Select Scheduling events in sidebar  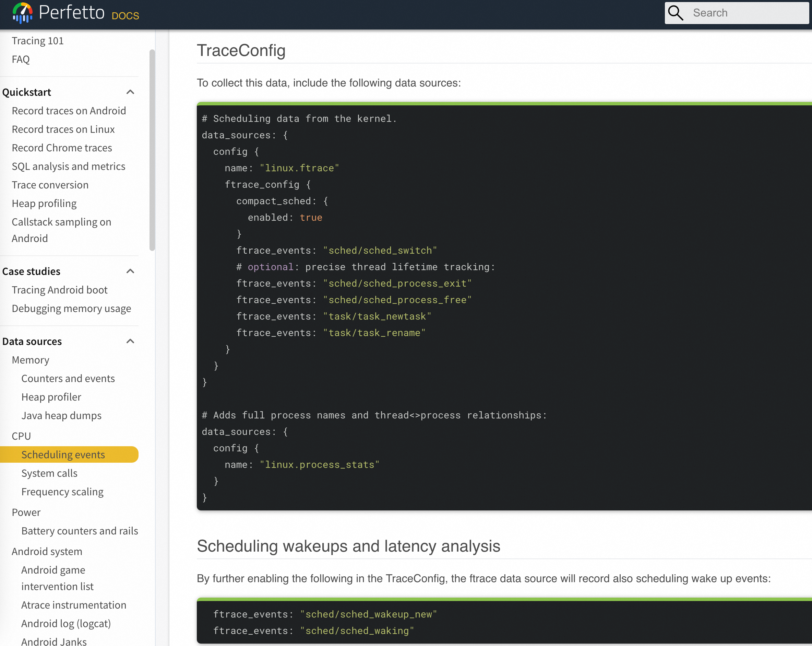pos(63,454)
